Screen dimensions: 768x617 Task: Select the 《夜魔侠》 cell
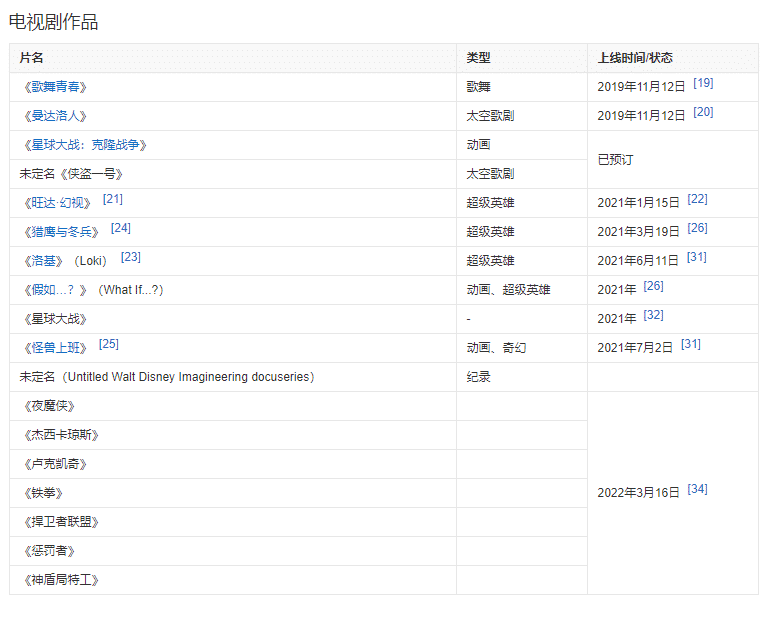pos(233,406)
